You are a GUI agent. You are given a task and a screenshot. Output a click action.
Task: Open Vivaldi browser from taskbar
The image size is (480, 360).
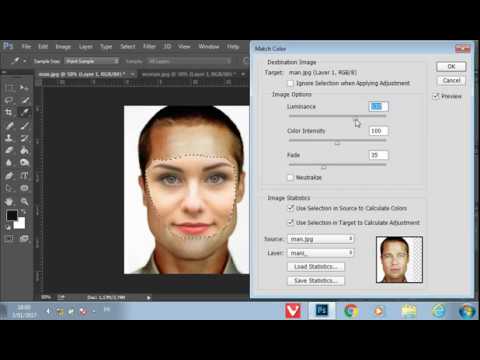point(293,311)
